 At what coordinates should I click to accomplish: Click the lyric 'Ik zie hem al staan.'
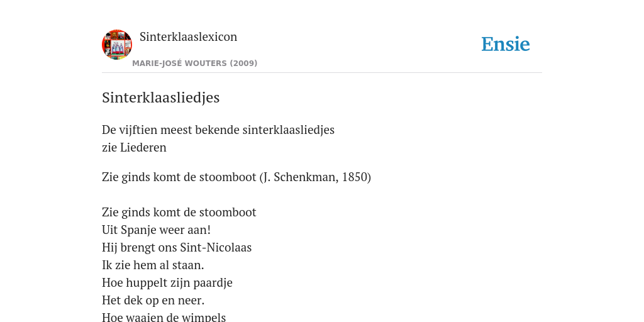click(153, 265)
